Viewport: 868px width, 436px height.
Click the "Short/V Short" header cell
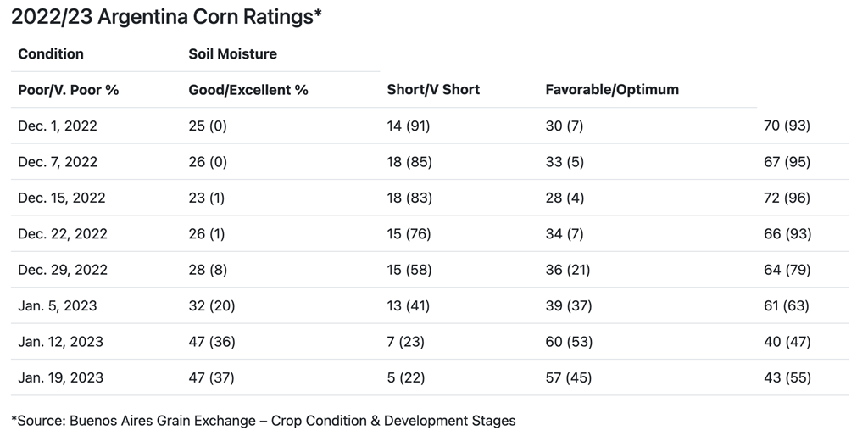(433, 89)
